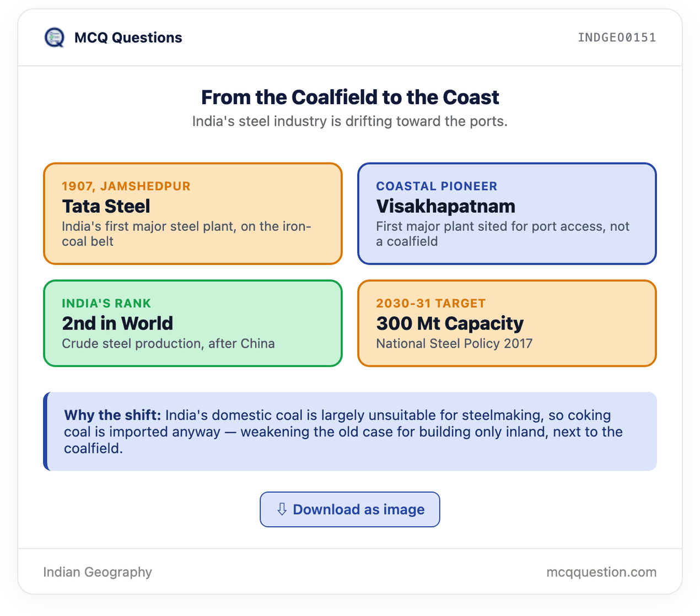
Task: Click the National Steel Policy 2017 text
Action: pyautogui.click(x=454, y=344)
